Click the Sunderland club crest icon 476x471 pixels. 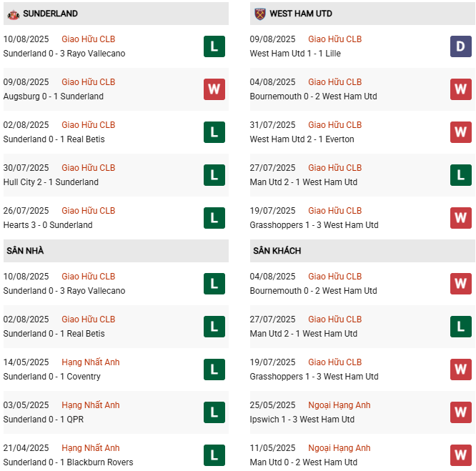(x=13, y=14)
